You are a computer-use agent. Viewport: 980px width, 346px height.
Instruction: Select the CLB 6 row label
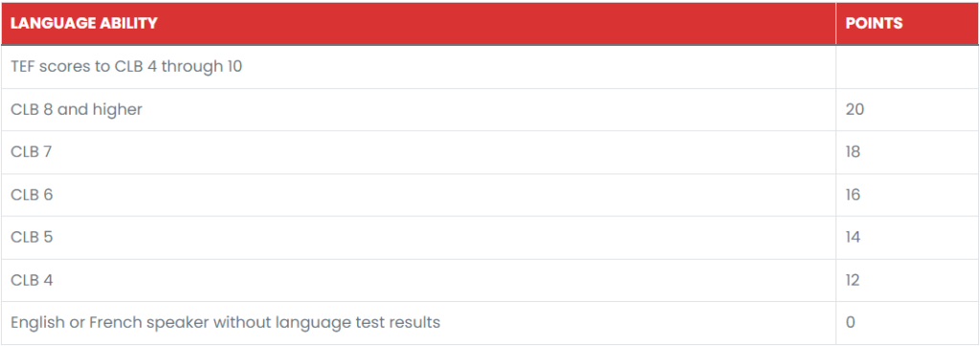[x=32, y=195]
